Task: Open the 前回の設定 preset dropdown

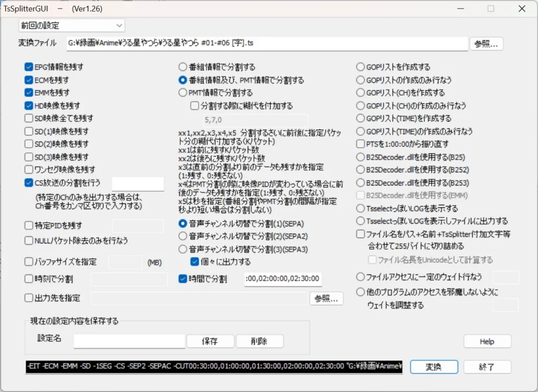Action: tap(71, 25)
